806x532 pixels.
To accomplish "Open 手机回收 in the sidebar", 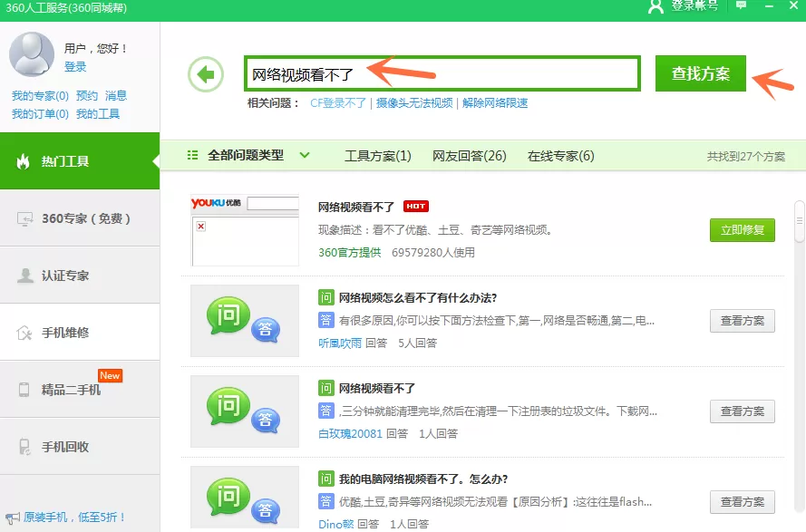I will [80, 447].
